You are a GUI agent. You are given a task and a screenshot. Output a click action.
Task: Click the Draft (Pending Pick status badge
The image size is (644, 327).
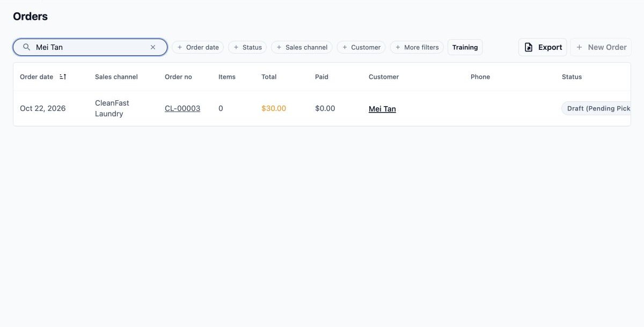[x=596, y=108]
